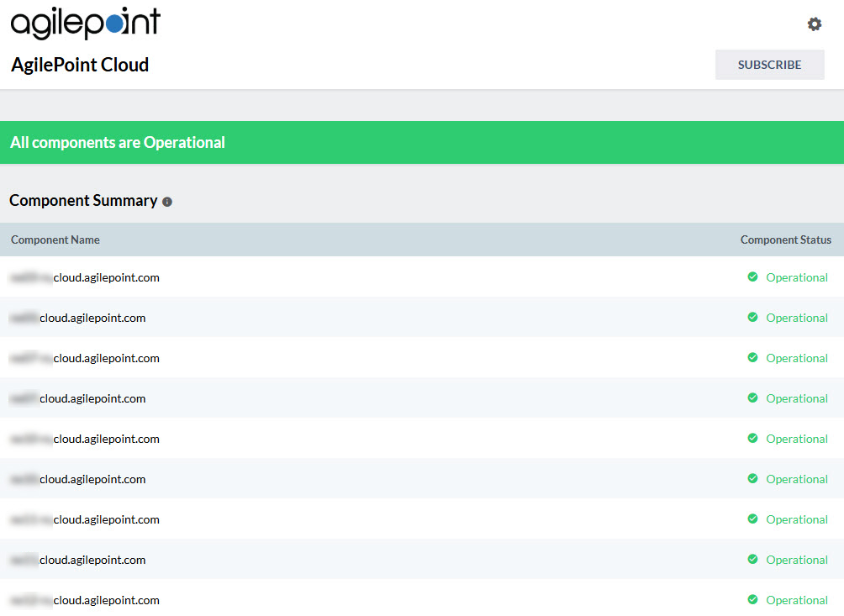844x616 pixels.
Task: Click the Component Name column header
Action: tap(55, 240)
